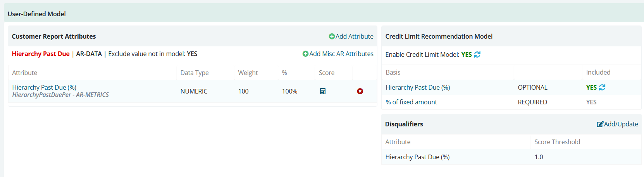Click the Data Type column header
Screen dimensions: 644x177
click(x=195, y=73)
